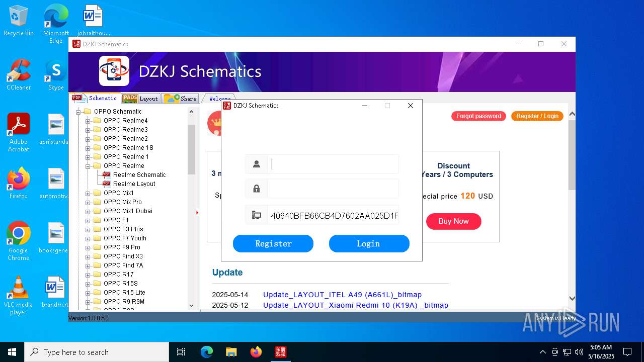The width and height of the screenshot is (644, 362).
Task: Collapse the OPPO Realme folder
Action: pos(88,166)
